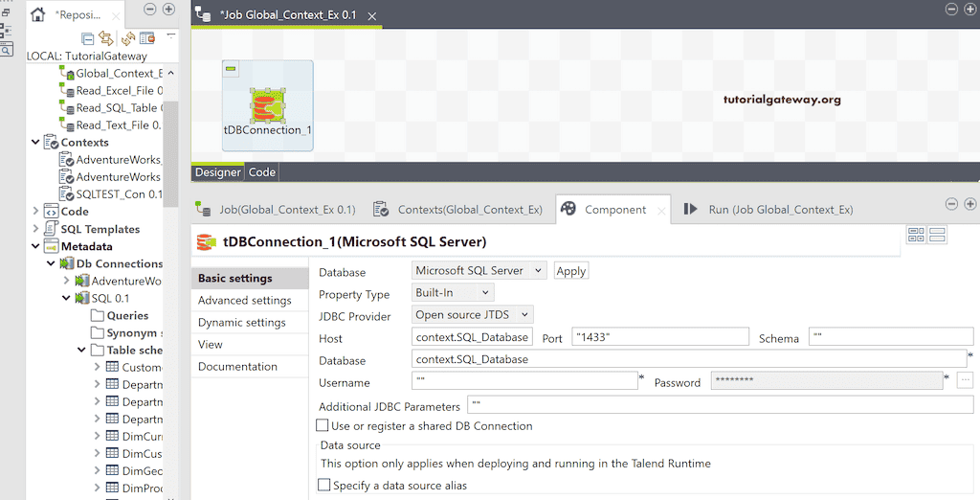The height and width of the screenshot is (500, 980).
Task: Select the Read_Text_File job
Action: click(x=111, y=125)
